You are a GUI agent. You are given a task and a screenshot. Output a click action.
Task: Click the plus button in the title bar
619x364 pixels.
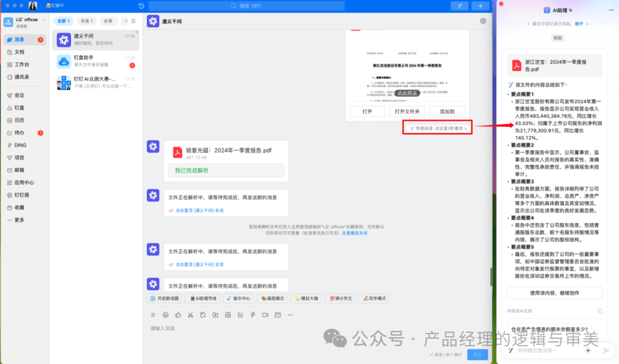(480, 6)
